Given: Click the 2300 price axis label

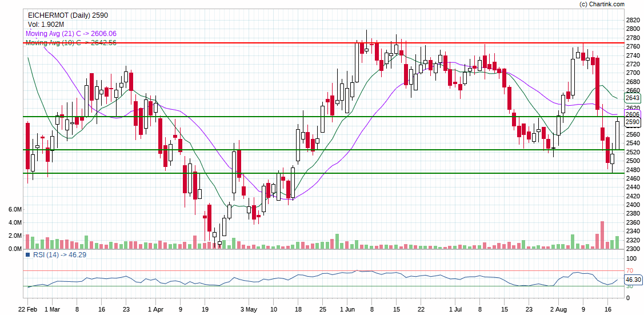Looking at the screenshot, I should [633, 249].
